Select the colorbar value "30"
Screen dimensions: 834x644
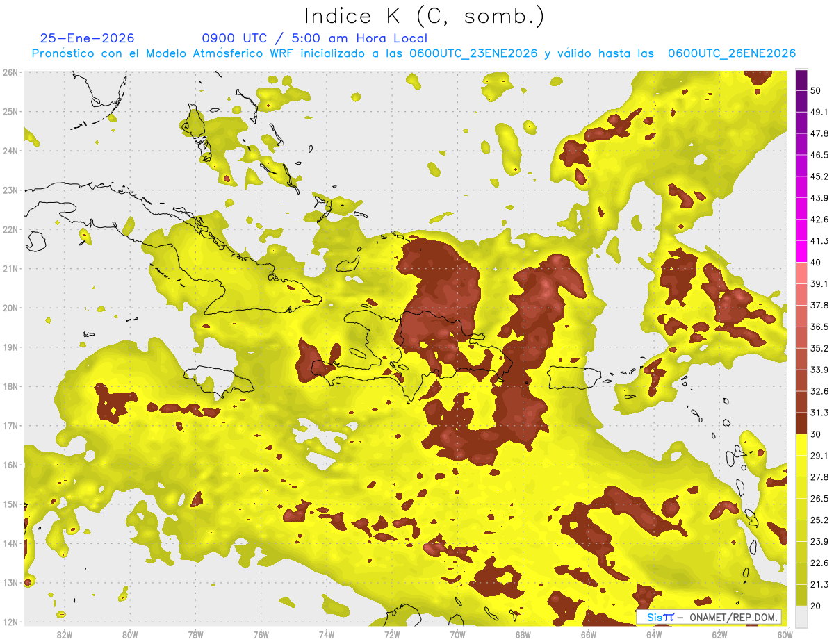coord(816,434)
